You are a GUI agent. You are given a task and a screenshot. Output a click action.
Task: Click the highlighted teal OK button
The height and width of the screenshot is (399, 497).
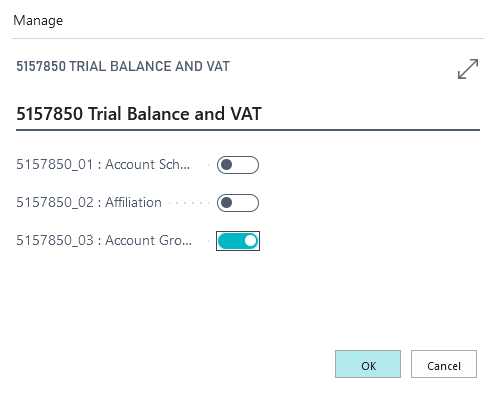click(x=368, y=364)
